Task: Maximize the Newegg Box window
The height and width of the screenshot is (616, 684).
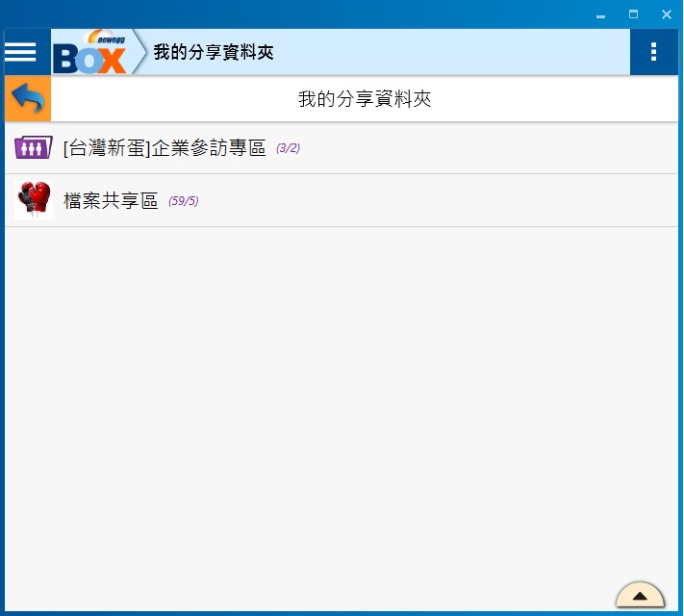Action: click(x=633, y=14)
